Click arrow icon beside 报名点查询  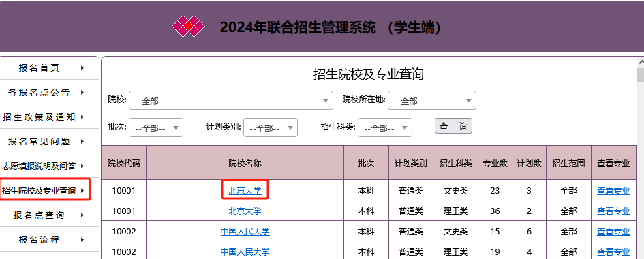pyautogui.click(x=82, y=215)
